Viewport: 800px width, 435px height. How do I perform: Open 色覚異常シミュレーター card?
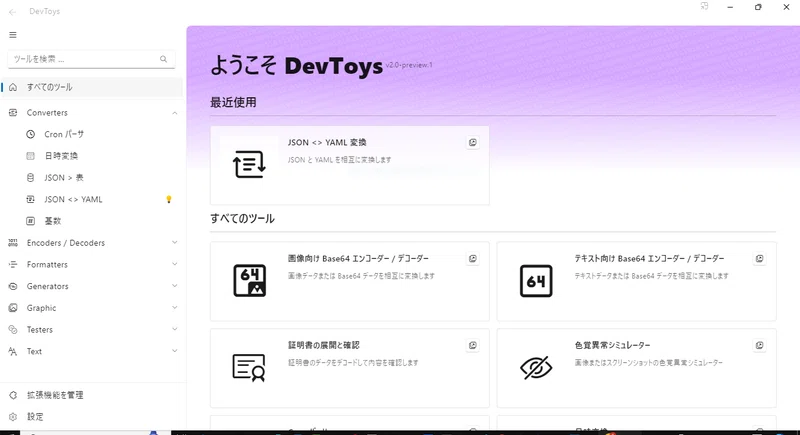(x=637, y=368)
